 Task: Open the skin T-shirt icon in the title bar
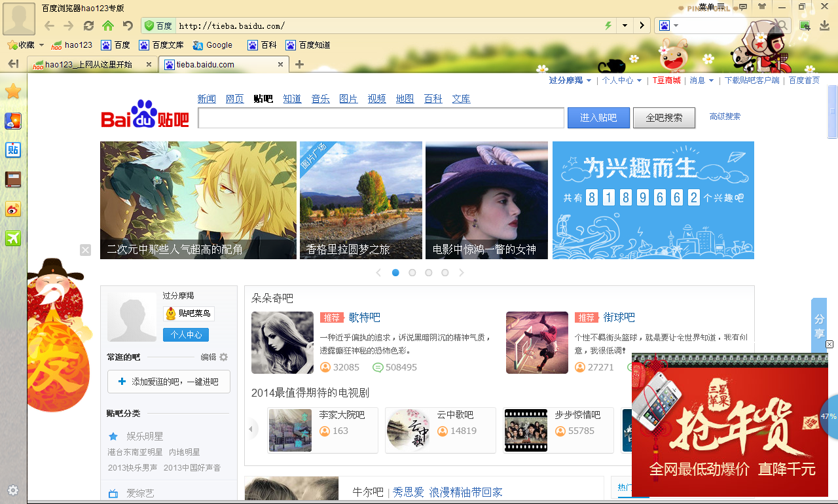click(x=761, y=7)
